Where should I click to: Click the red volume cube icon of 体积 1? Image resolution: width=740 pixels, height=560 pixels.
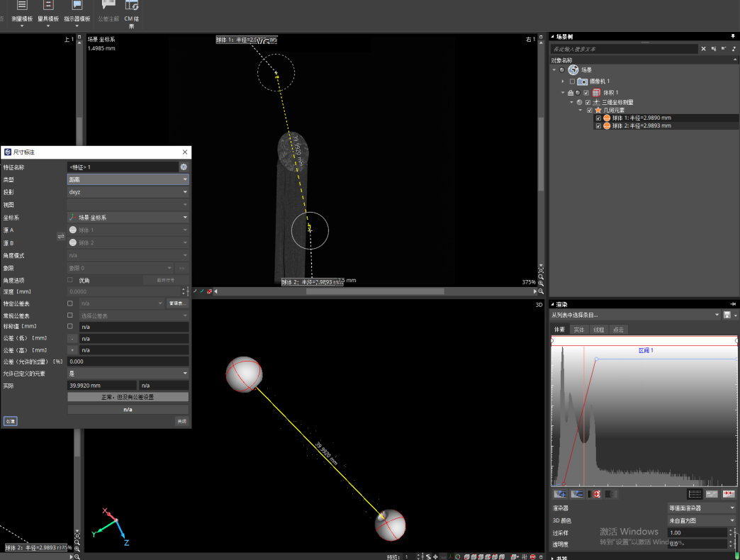(596, 92)
